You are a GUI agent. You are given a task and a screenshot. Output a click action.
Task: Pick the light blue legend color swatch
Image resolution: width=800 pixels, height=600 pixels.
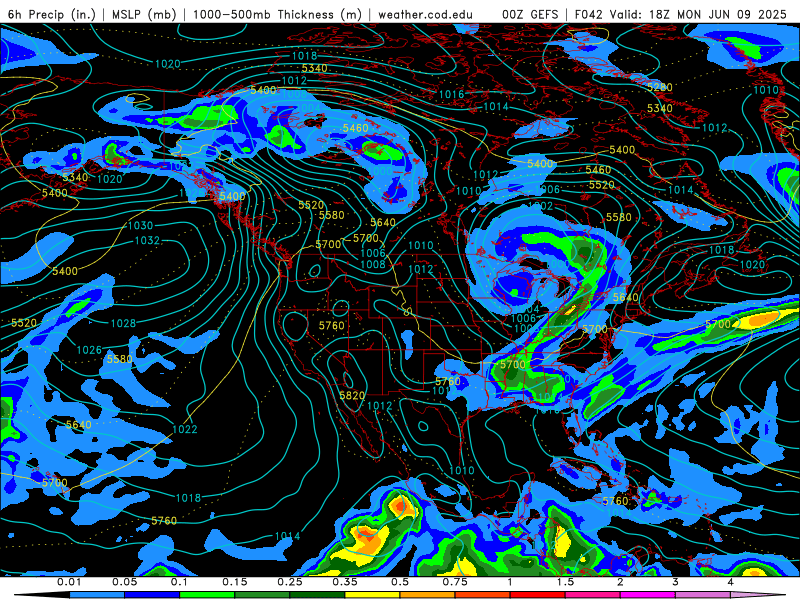coord(97,595)
